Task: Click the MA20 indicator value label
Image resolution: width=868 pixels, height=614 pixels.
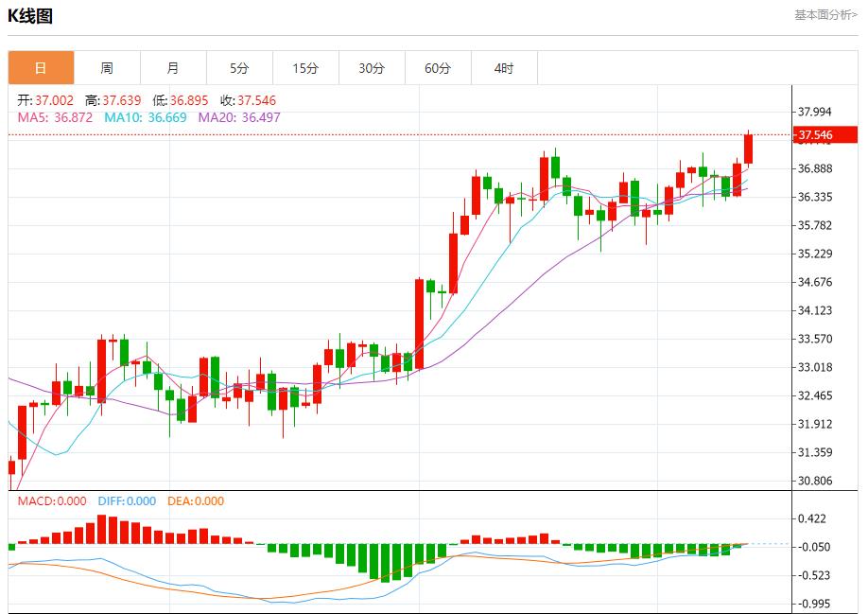Action: pyautogui.click(x=239, y=117)
